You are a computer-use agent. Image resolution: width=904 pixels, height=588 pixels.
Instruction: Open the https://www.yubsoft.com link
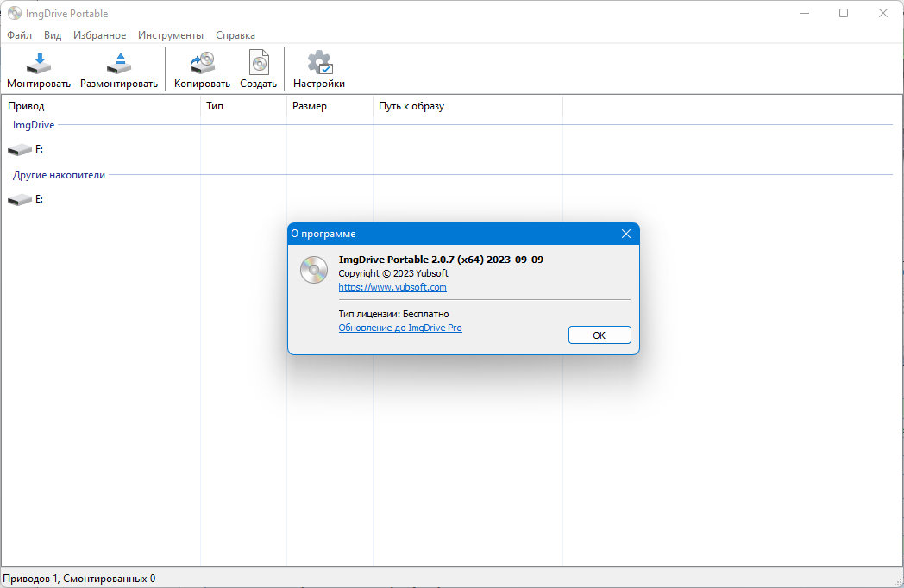[392, 287]
